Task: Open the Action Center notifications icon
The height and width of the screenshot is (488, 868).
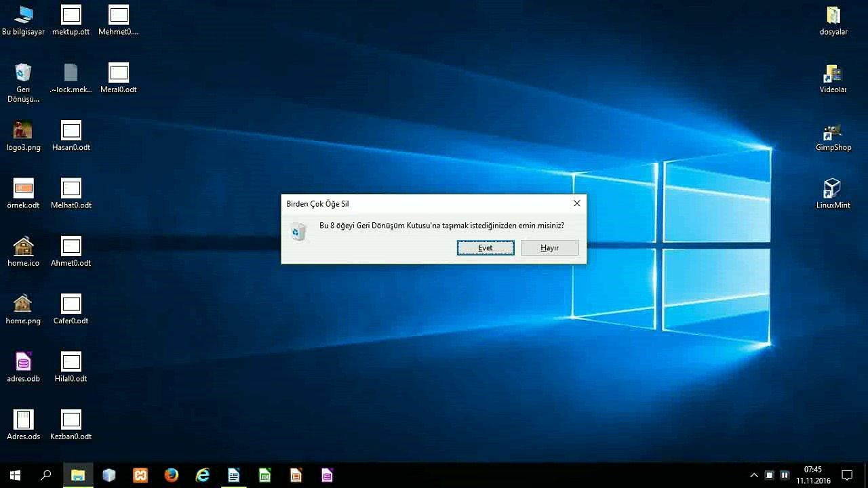Action: click(x=847, y=475)
